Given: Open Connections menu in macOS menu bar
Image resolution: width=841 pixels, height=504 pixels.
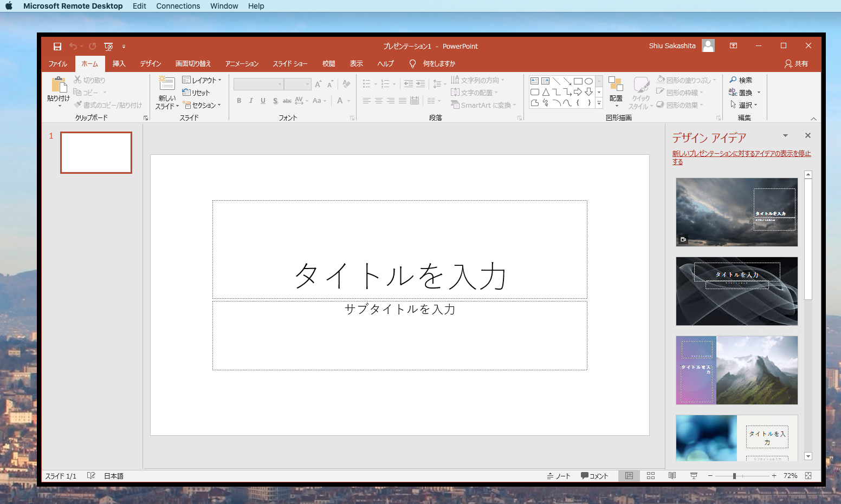Looking at the screenshot, I should (178, 6).
